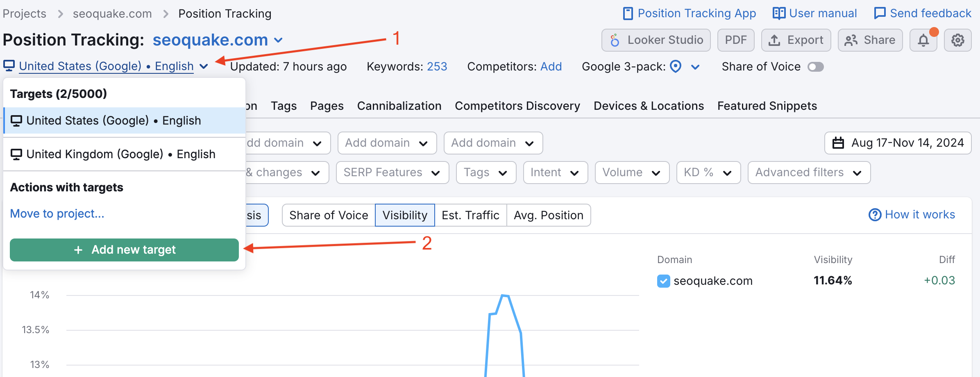Open the Volume filter dropdown
This screenshot has height=377, width=980.
pos(632,173)
